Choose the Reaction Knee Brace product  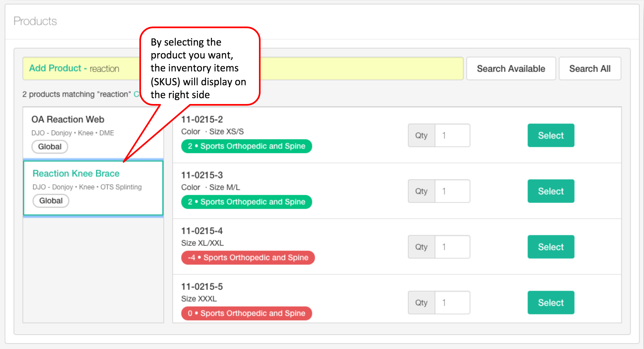76,174
